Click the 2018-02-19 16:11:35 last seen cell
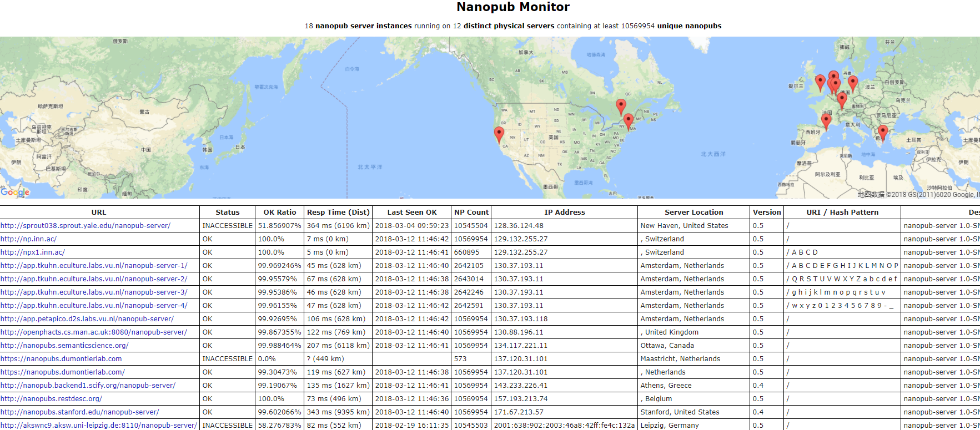 pos(412,425)
